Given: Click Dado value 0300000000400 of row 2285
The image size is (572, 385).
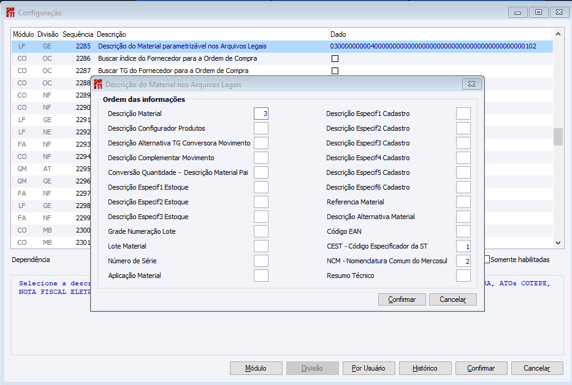Looking at the screenshot, I should tap(433, 46).
